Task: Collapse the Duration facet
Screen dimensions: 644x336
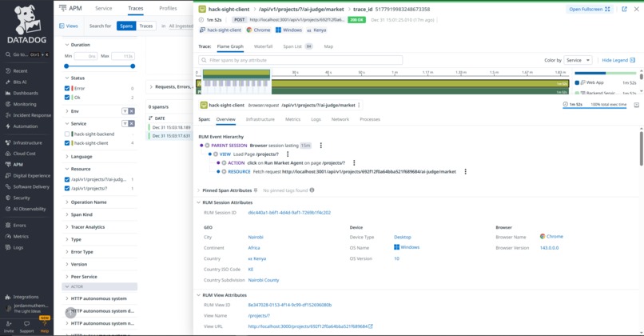Action: click(67, 45)
